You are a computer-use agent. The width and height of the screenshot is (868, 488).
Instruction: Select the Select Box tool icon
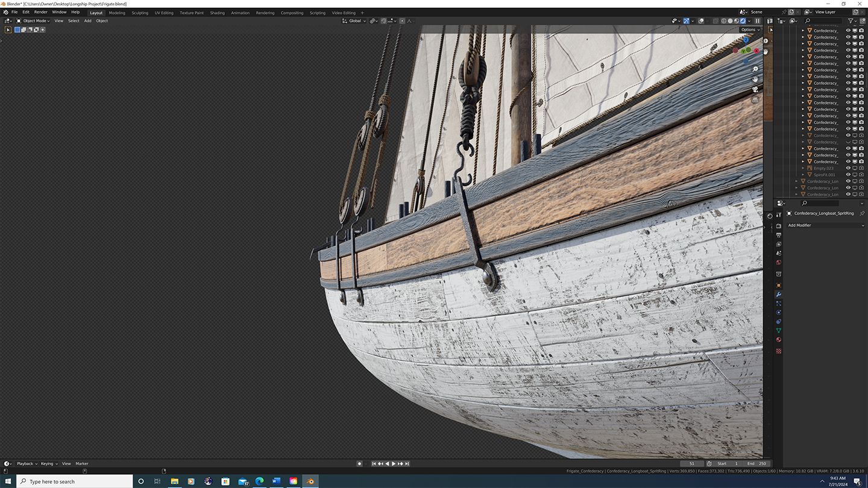point(8,30)
